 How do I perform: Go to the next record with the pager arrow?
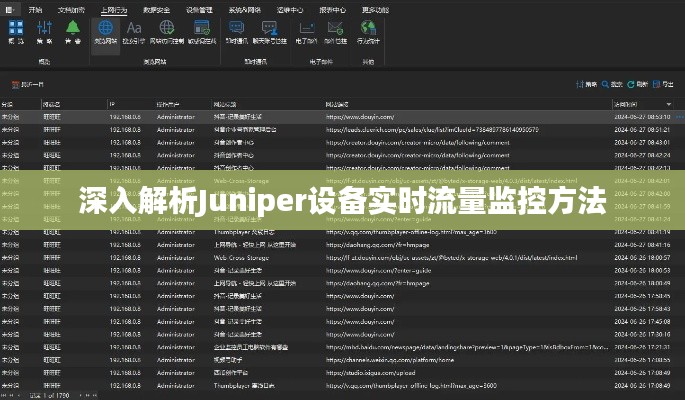point(80,396)
